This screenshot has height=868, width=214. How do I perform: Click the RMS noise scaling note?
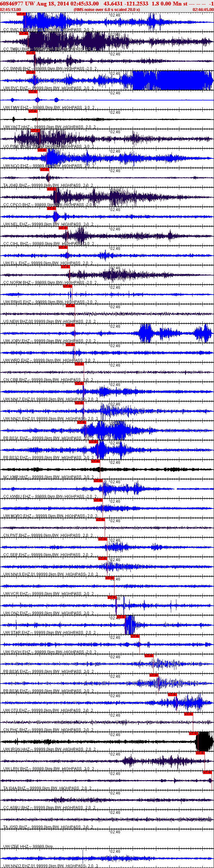coord(107,10)
